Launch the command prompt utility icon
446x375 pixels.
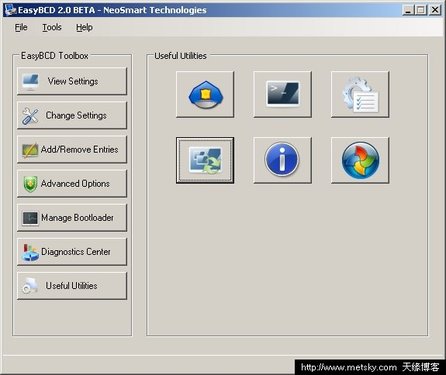[x=282, y=94]
